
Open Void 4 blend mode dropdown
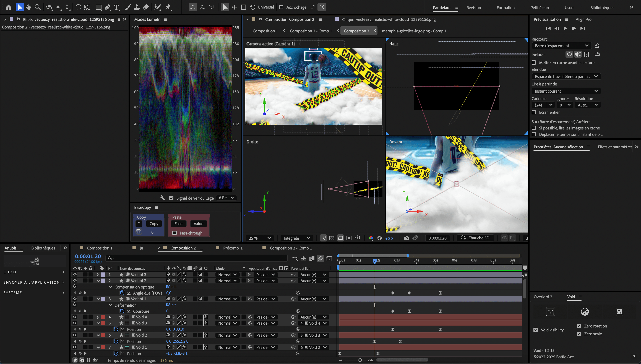point(227,317)
